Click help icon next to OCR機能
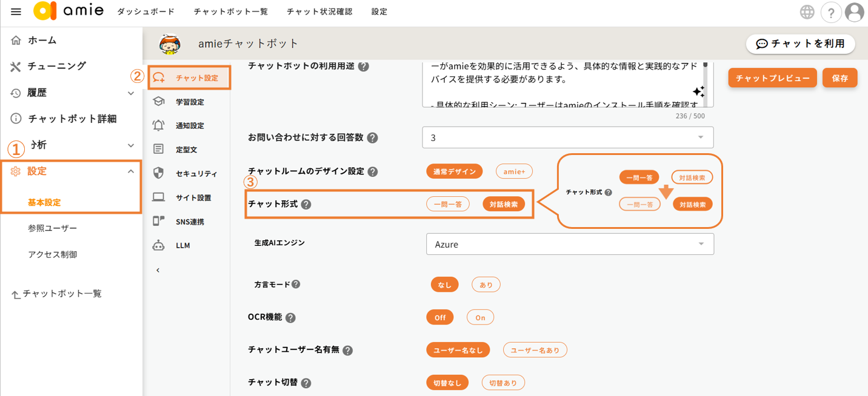This screenshot has height=396, width=868. coord(290,318)
